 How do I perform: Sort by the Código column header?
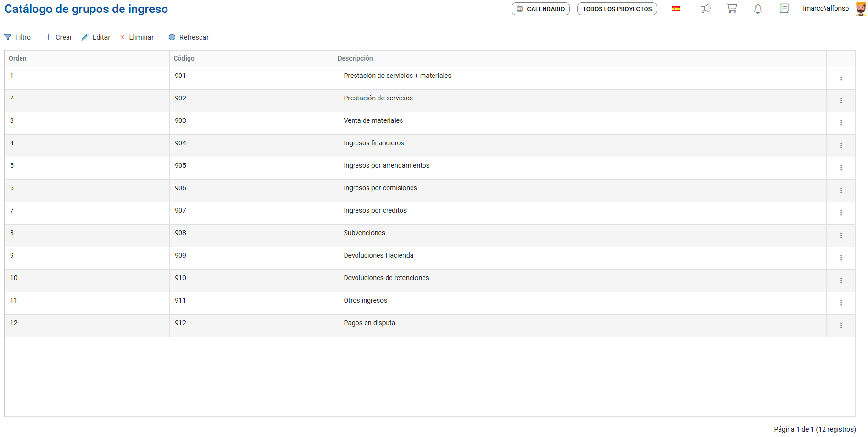[184, 58]
